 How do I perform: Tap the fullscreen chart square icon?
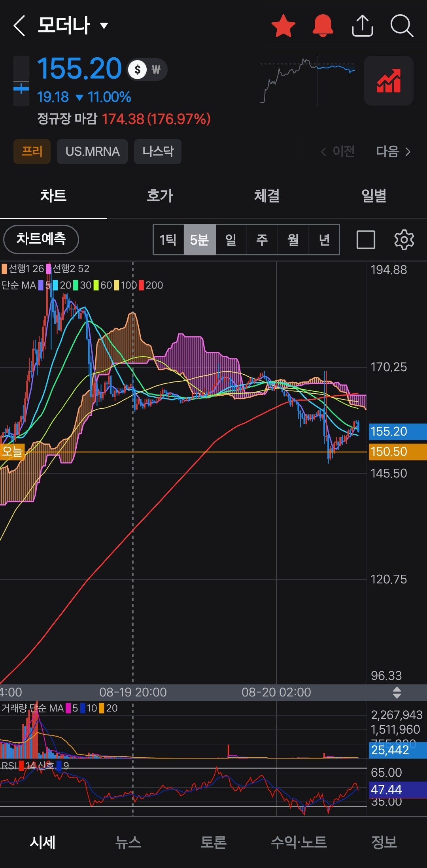coord(366,240)
